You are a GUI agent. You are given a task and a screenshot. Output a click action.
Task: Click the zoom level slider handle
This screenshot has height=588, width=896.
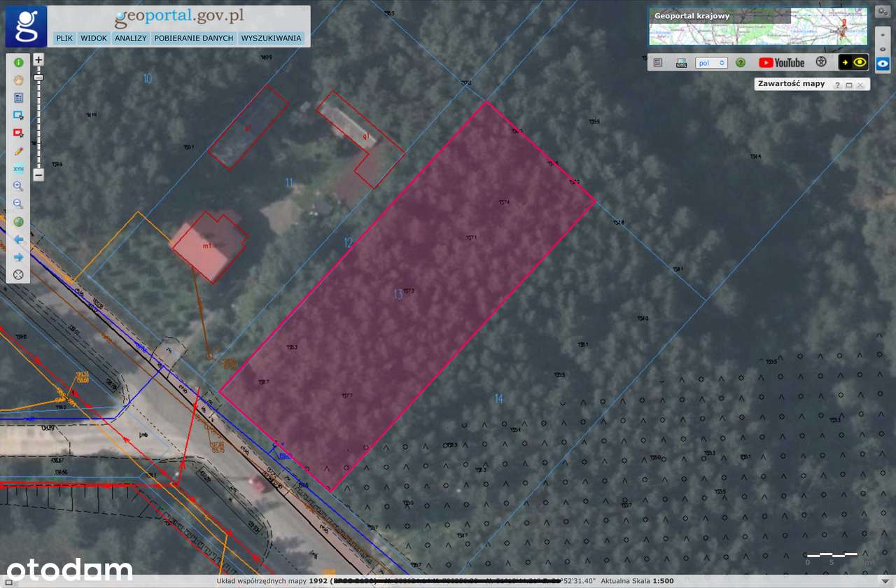click(x=38, y=77)
